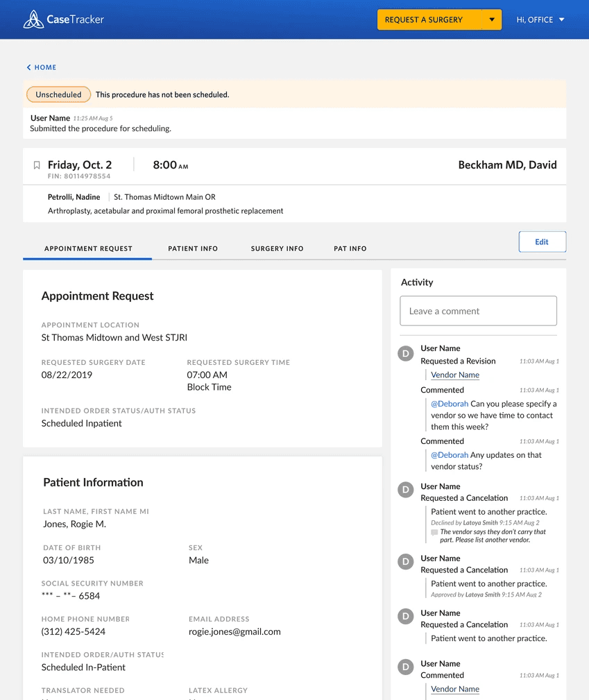Viewport: 589px width, 700px height.
Task: Click the Arthroplasty procedure description
Action: pyautogui.click(x=166, y=211)
